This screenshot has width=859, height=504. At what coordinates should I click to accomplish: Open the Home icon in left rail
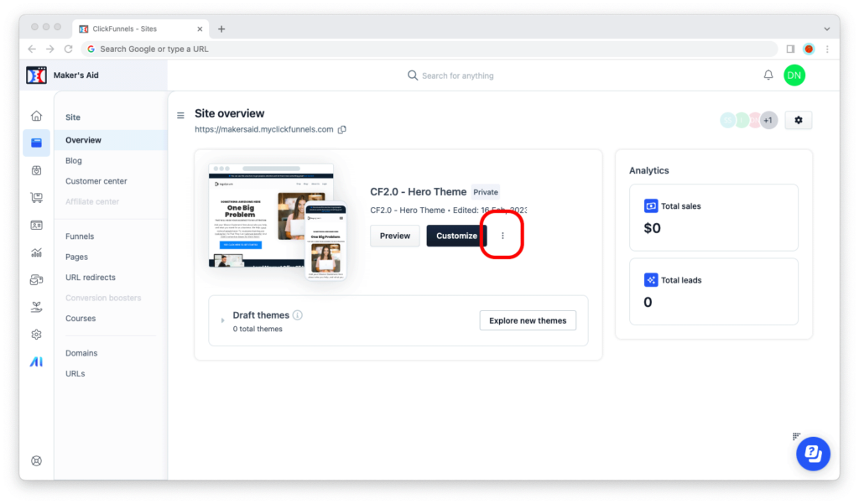(37, 116)
